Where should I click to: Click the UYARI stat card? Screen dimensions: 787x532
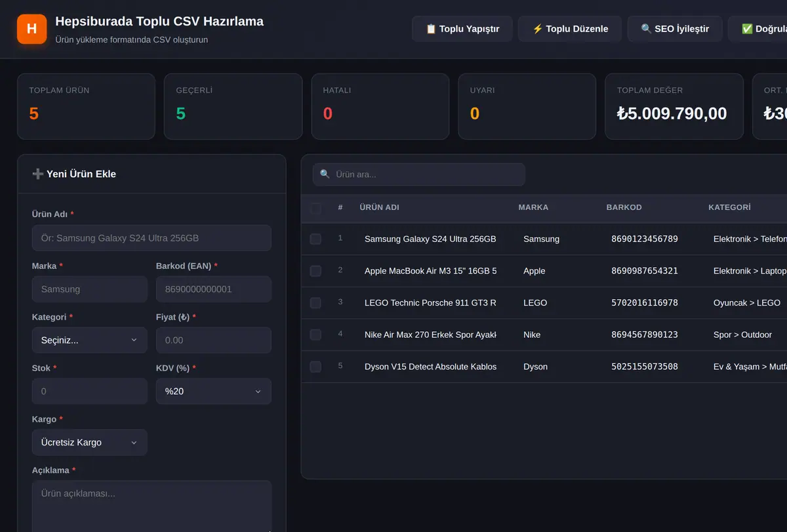(x=527, y=106)
